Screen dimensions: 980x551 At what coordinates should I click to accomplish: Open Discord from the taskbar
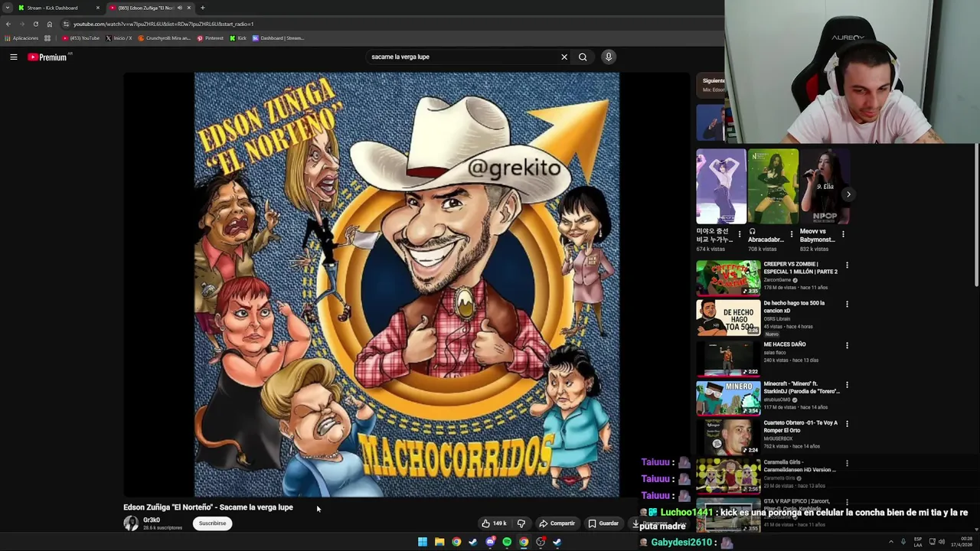click(490, 542)
